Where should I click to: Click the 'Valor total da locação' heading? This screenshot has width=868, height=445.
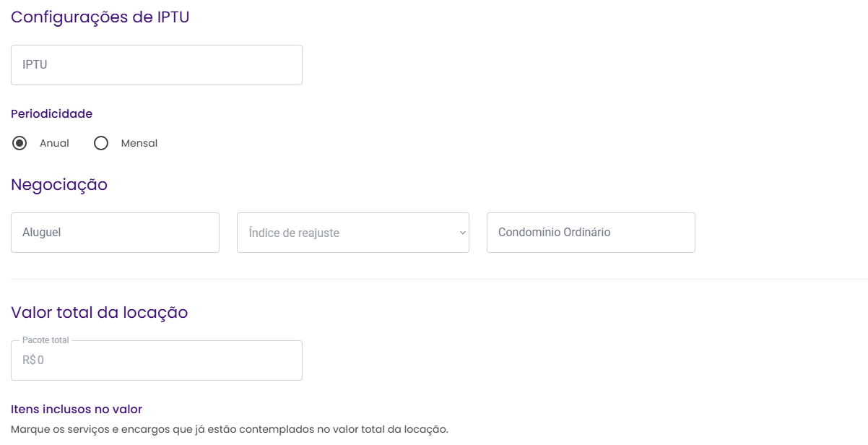(x=99, y=313)
